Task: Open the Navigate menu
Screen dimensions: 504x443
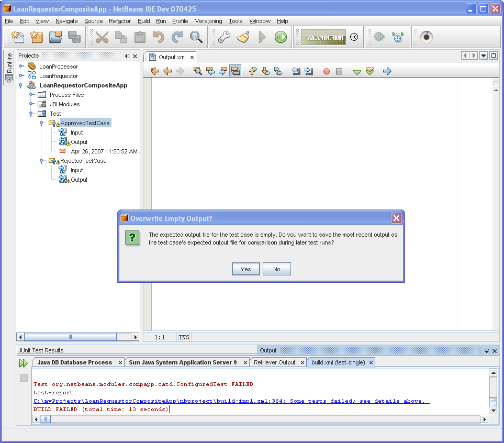Action: point(66,21)
